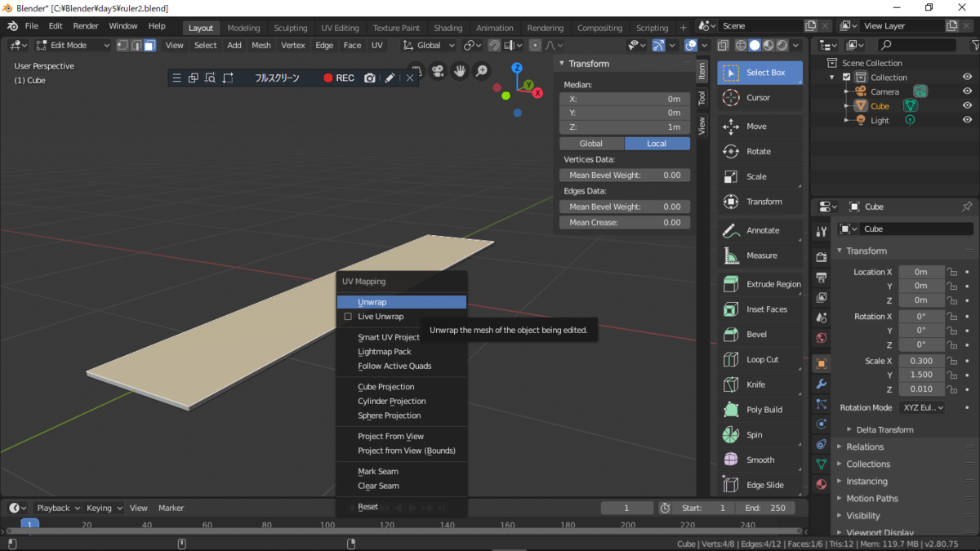Screen dimensions: 980x551
Task: Select the Smooth tool
Action: click(759, 460)
